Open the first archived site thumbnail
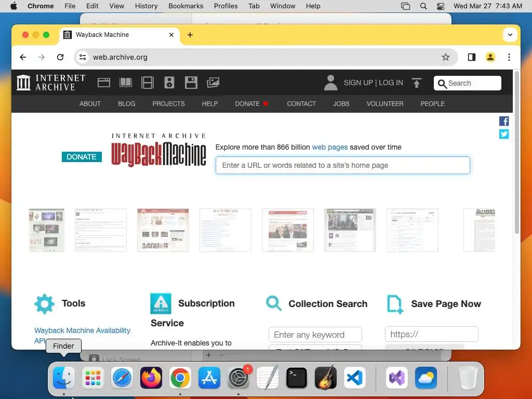Screen dimensions: 532x399 coord(46,230)
